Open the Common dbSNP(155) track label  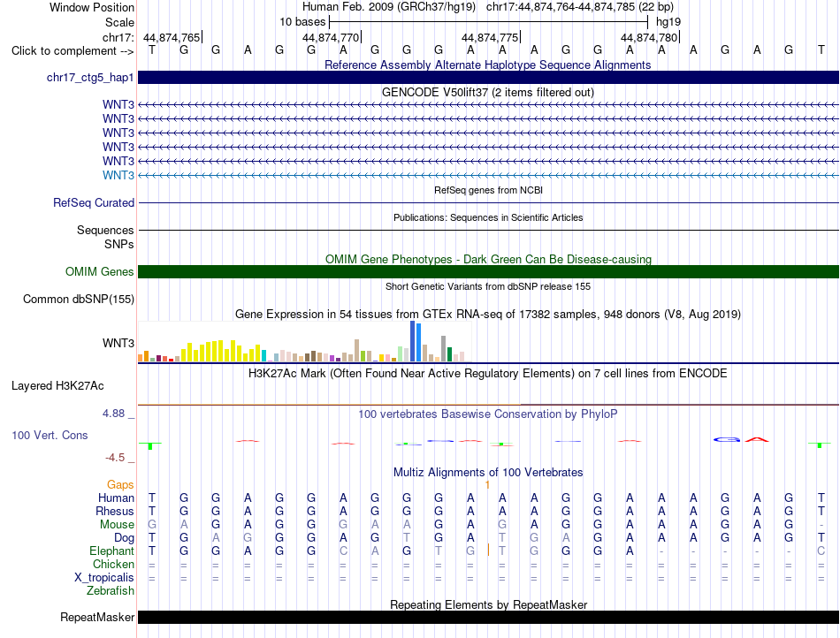click(79, 300)
